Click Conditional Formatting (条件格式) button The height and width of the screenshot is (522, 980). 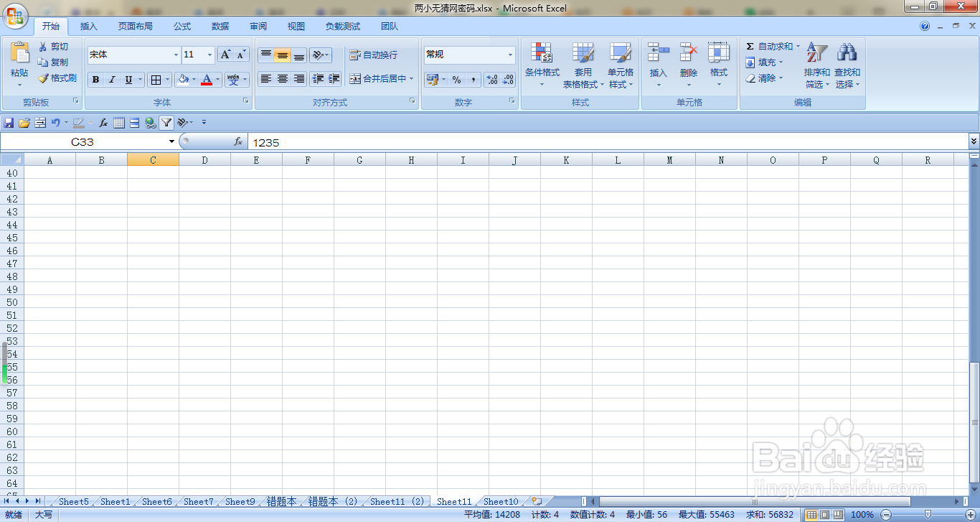(542, 65)
